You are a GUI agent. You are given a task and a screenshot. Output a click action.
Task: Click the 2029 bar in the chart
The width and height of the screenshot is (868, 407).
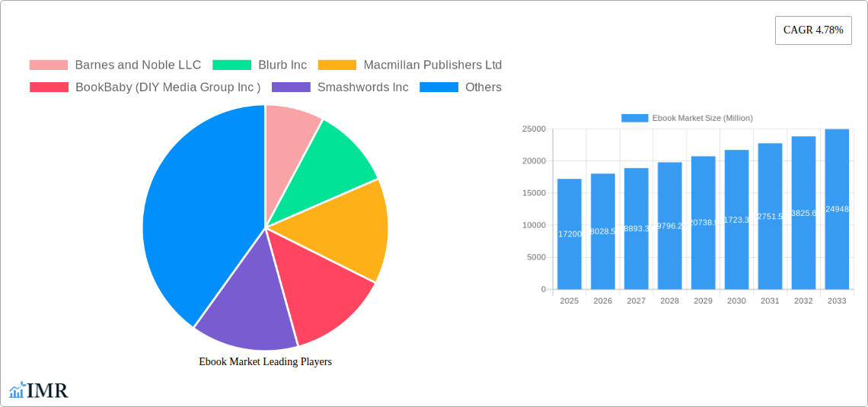pyautogui.click(x=703, y=223)
